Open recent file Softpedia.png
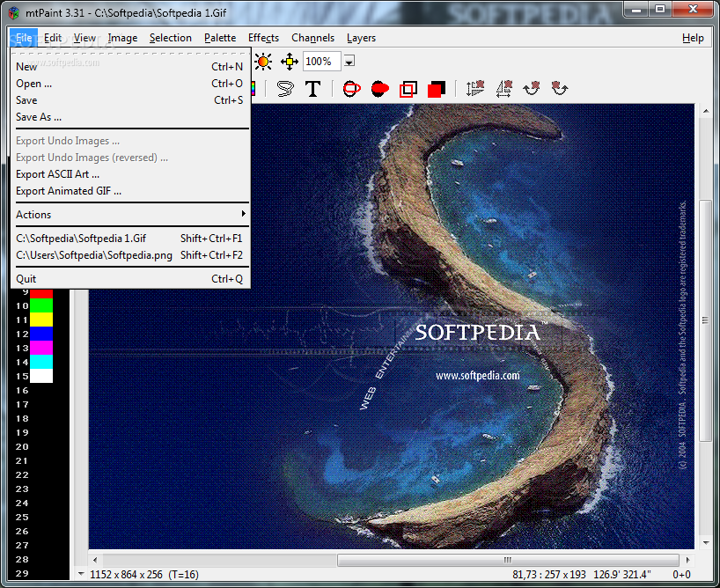The height and width of the screenshot is (588, 720). [x=131, y=255]
